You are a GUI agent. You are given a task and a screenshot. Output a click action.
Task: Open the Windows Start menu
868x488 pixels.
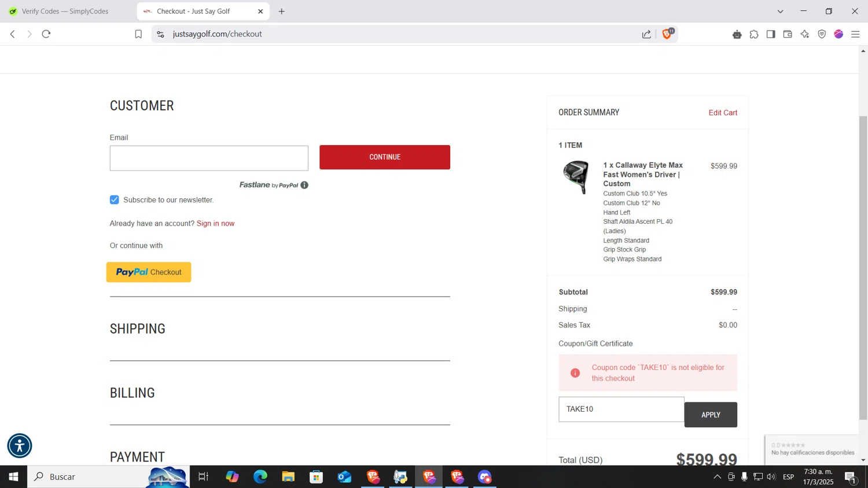[13, 477]
